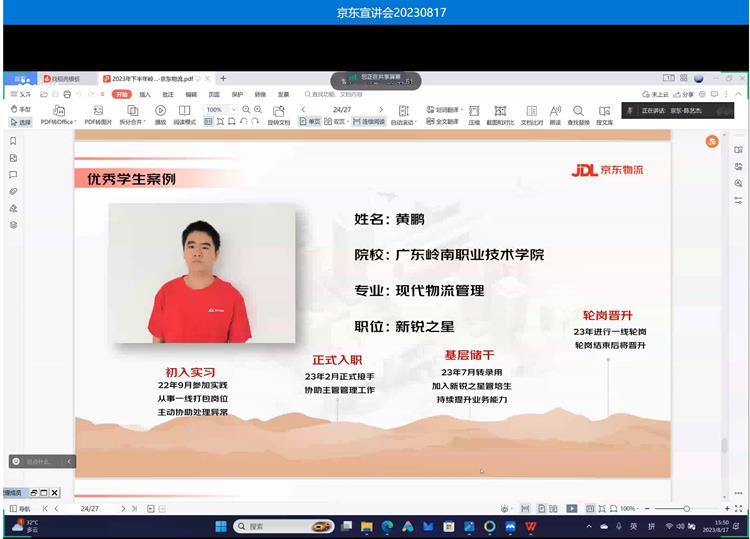The image size is (750, 539).
Task: Click the 旋转文档 rotate icon
Action: (x=278, y=110)
